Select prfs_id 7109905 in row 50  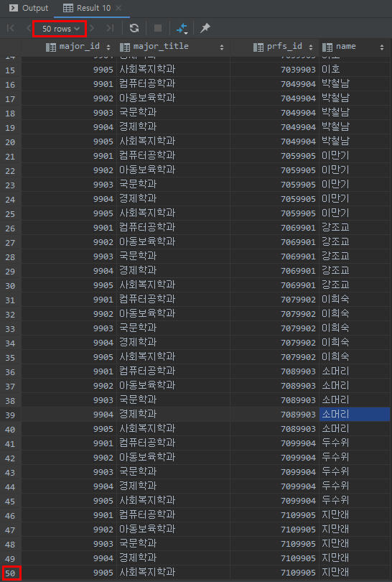(274, 573)
